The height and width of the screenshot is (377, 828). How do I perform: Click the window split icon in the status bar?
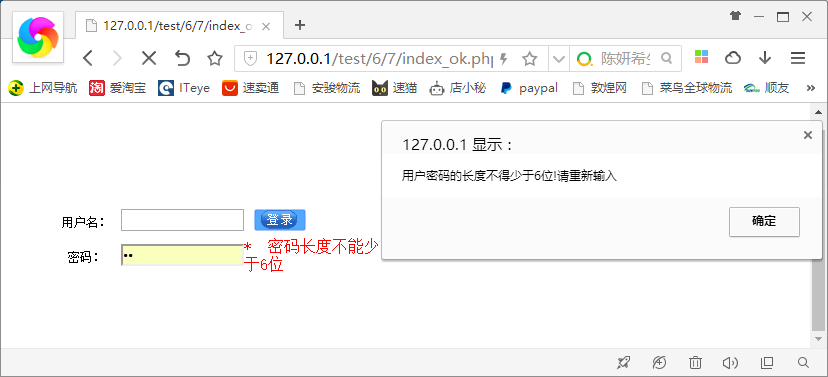[767, 362]
